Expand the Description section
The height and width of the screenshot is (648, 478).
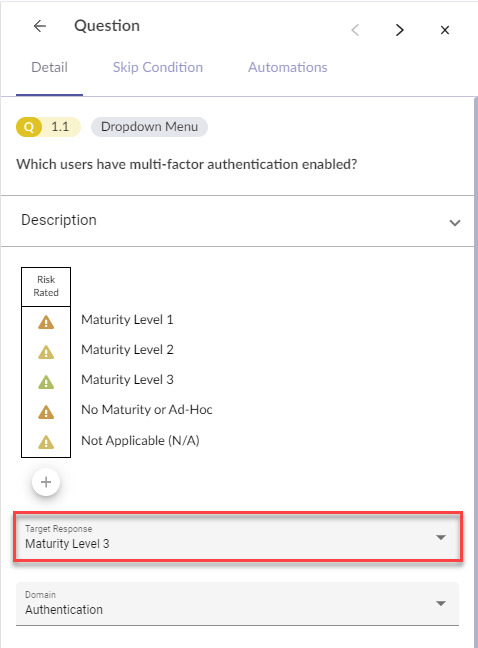pos(238,221)
